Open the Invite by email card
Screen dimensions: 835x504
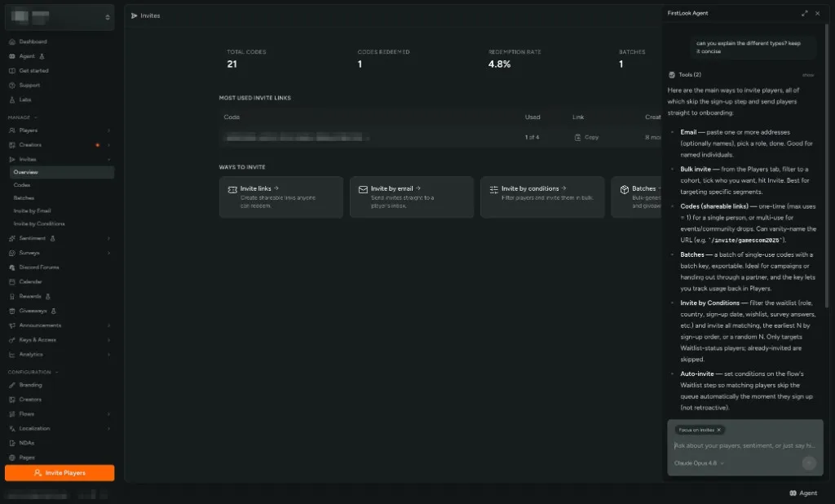pos(412,197)
